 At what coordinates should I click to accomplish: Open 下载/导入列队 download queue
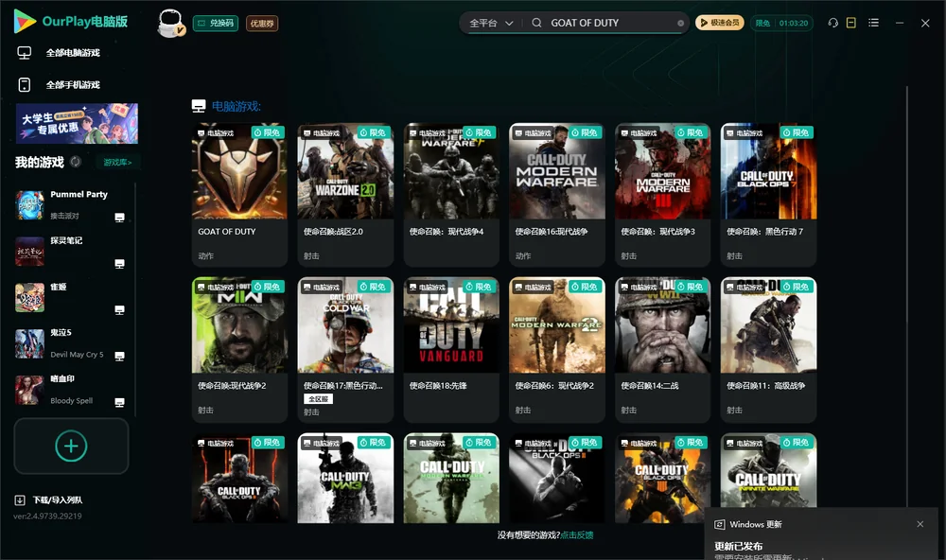point(48,499)
